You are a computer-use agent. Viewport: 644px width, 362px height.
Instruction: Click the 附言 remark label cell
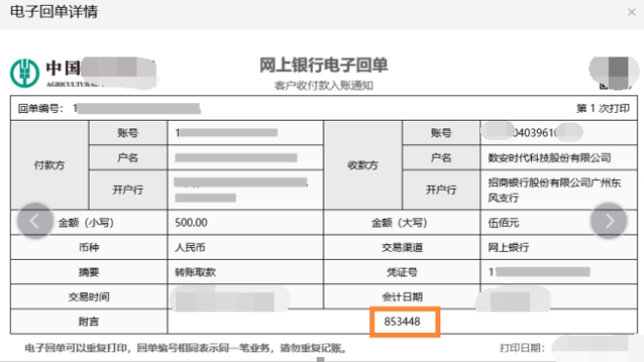(89, 321)
